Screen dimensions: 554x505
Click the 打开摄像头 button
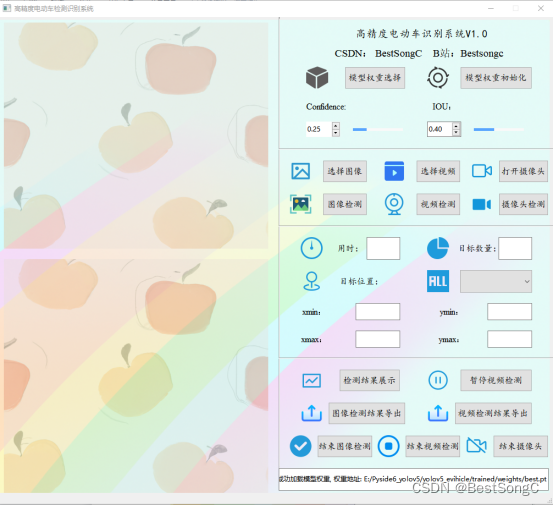pyautogui.click(x=523, y=171)
